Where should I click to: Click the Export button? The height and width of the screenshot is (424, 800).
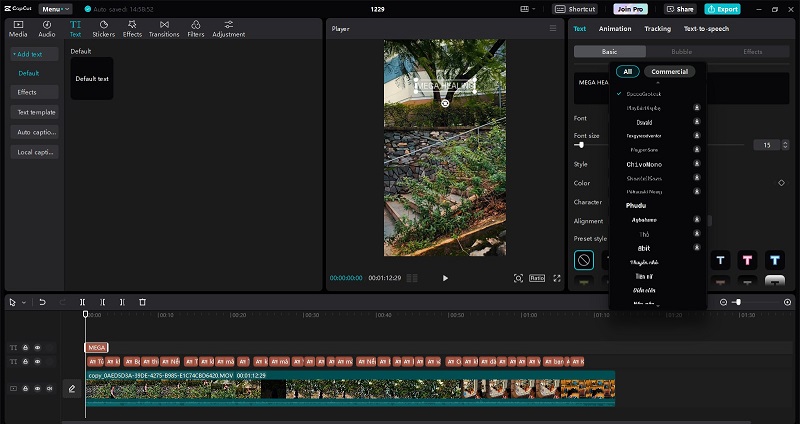(723, 9)
